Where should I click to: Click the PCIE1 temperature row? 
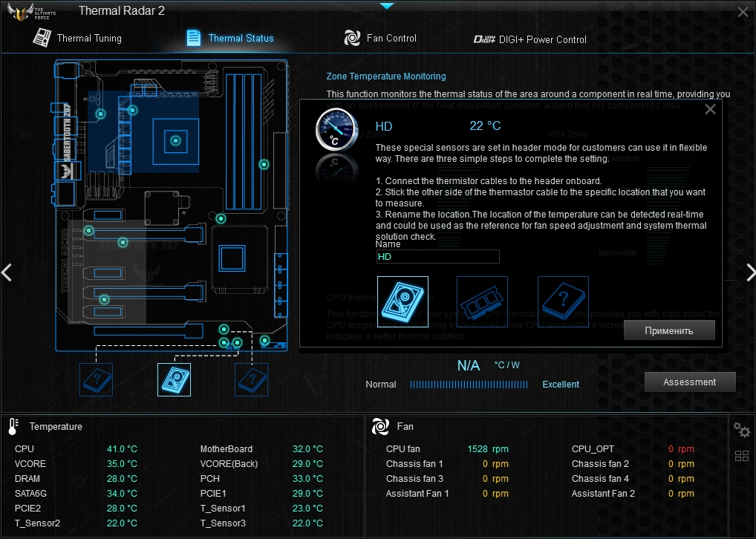click(x=262, y=494)
